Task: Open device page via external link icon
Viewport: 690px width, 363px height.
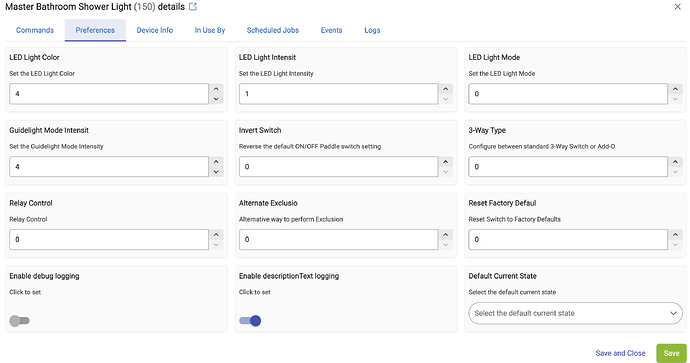Action: pyautogui.click(x=193, y=7)
